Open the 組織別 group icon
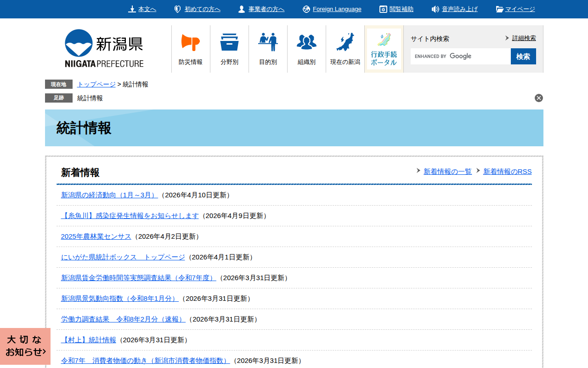The height and width of the screenshot is (368, 588). point(306,43)
